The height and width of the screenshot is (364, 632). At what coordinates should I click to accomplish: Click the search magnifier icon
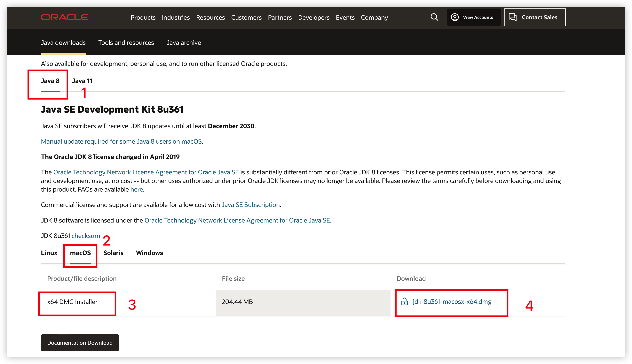point(434,17)
